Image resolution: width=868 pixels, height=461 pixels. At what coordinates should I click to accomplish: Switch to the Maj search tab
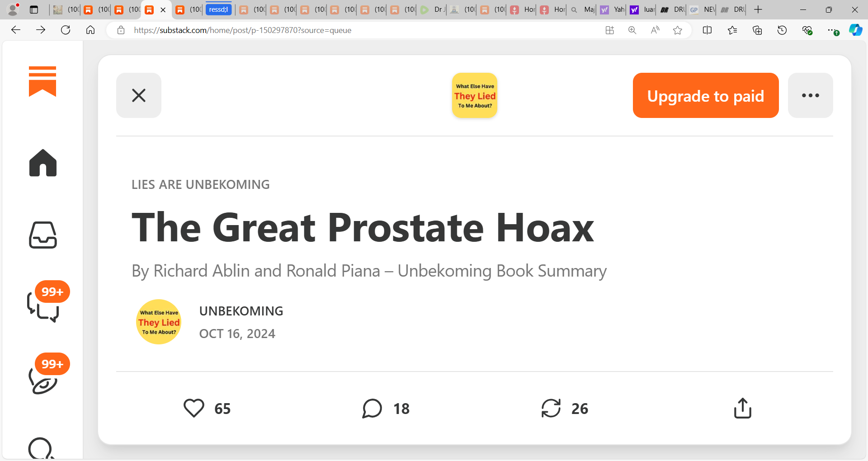(582, 9)
